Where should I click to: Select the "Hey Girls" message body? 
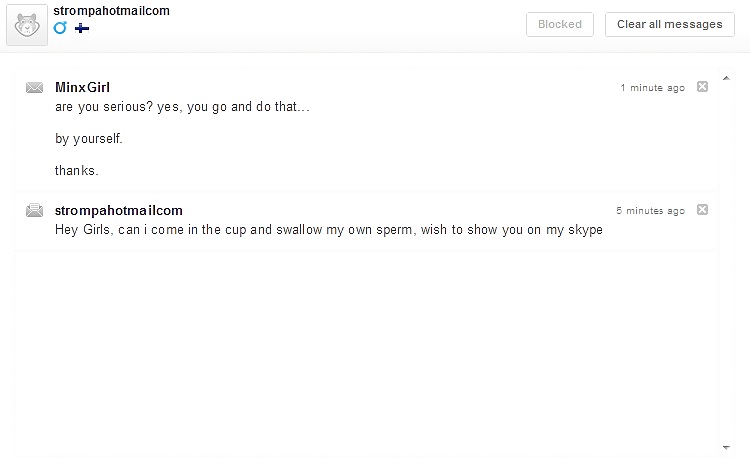click(x=329, y=230)
